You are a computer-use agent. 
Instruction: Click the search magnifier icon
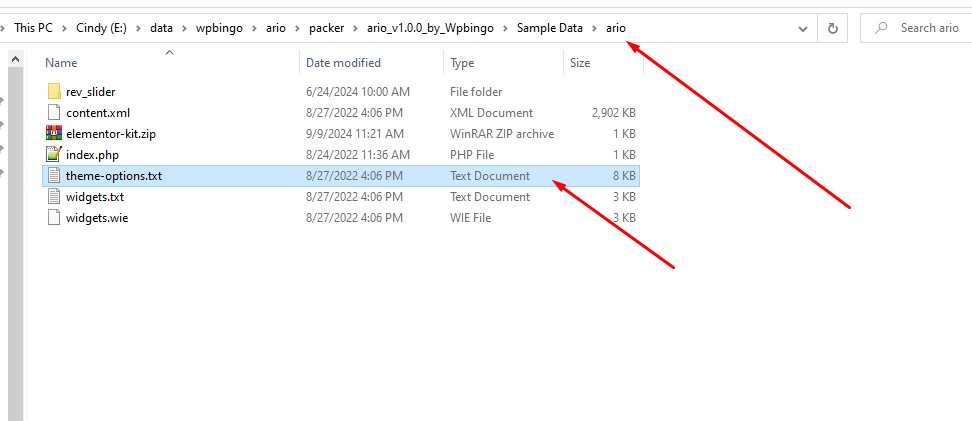(x=881, y=28)
